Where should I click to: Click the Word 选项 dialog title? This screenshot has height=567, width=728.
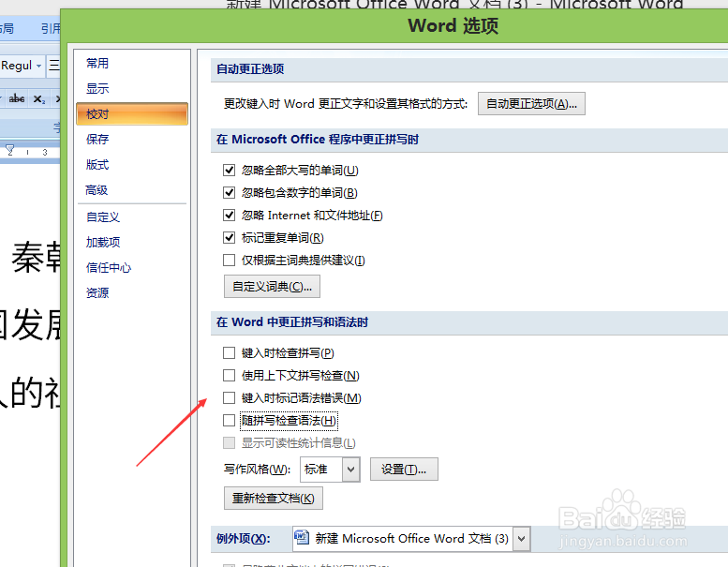pyautogui.click(x=453, y=26)
